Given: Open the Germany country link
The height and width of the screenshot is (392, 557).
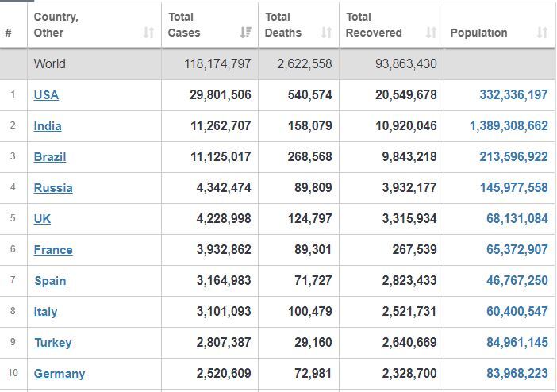Looking at the screenshot, I should [x=60, y=373].
